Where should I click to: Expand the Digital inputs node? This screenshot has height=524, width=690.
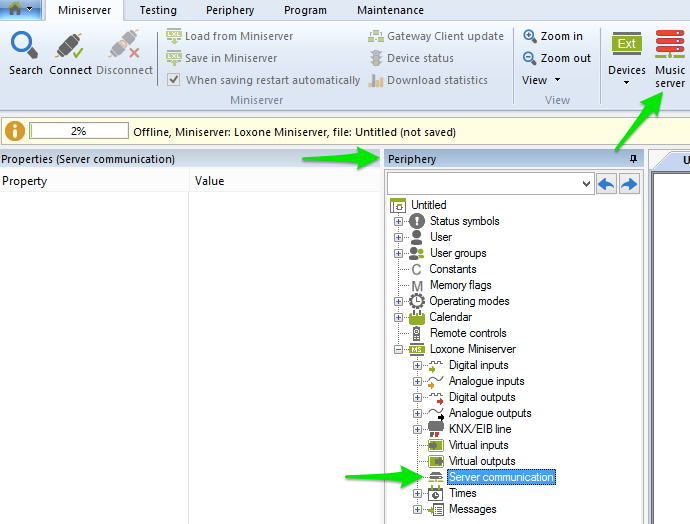point(417,365)
